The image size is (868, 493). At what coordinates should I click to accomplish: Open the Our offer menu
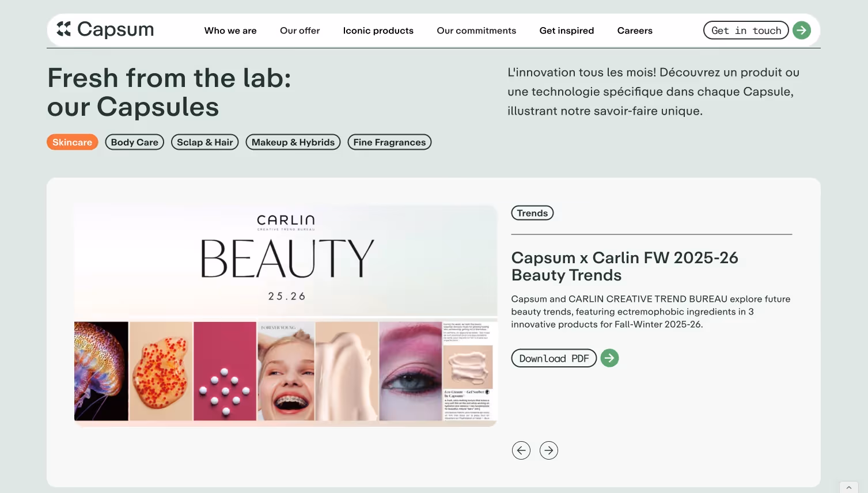click(x=300, y=31)
